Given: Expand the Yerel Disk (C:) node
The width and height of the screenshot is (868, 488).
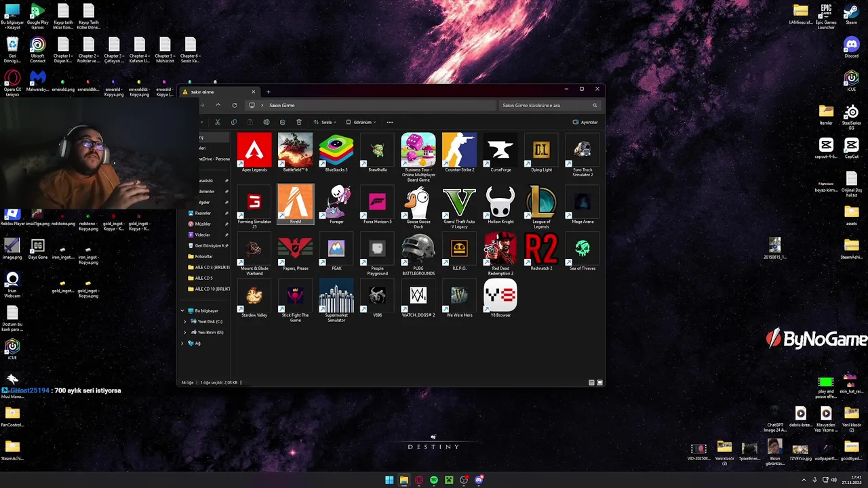Looking at the screenshot, I should (185, 321).
